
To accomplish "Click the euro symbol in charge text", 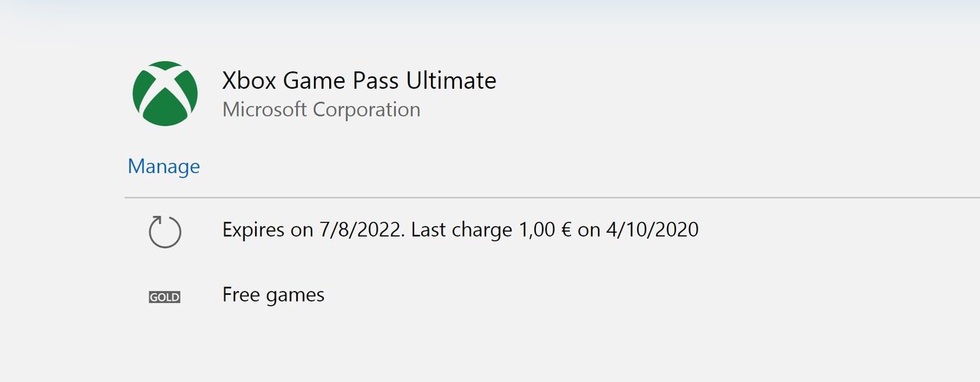I will coord(566,230).
